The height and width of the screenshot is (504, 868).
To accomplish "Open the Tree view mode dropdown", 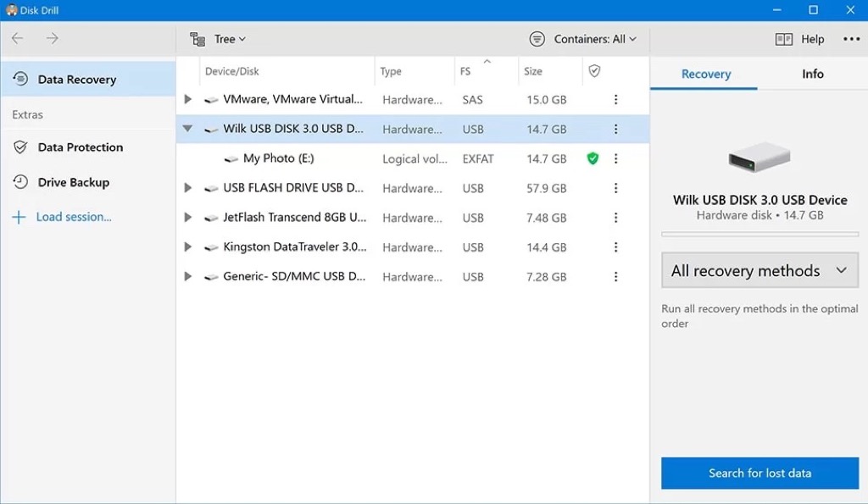I will (x=218, y=39).
